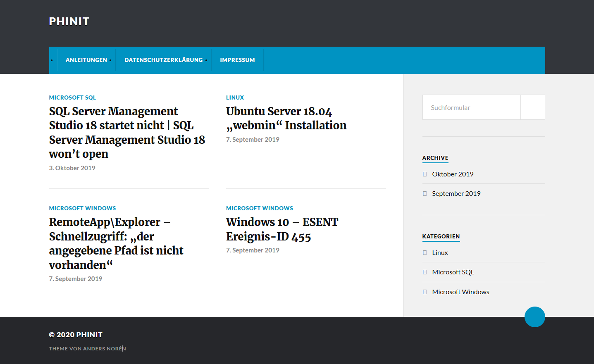Screen dimensions: 594x364
Task: Click the 3. Oktober 2019 post date
Action: tap(72, 168)
